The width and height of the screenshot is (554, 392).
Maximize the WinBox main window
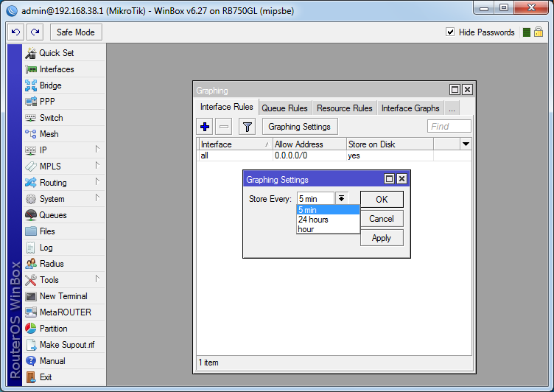(504, 8)
